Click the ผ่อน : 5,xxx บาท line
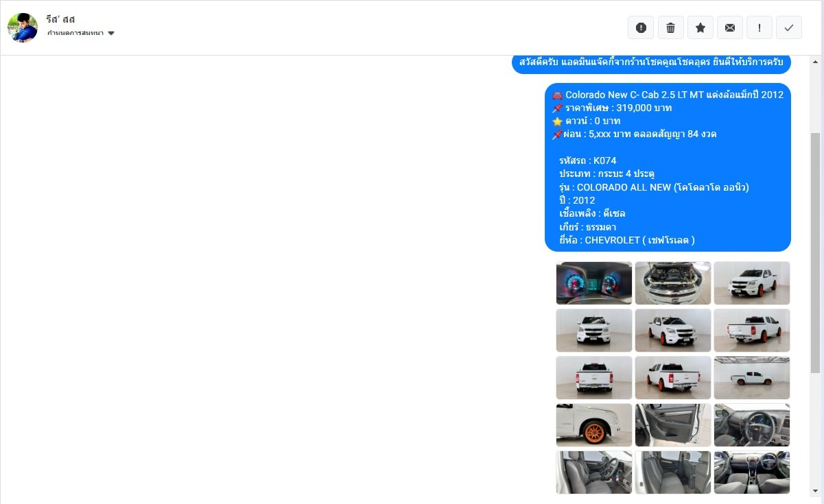 (x=634, y=134)
